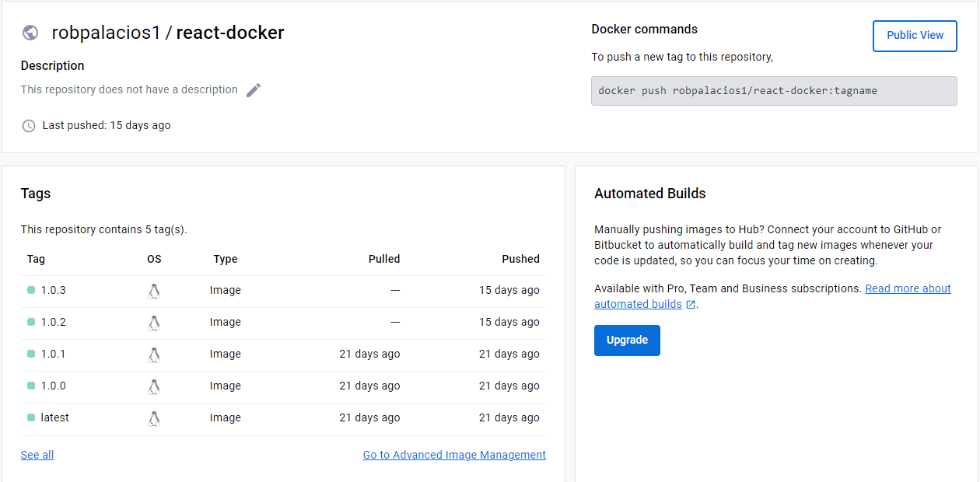Click the Linux penguin icon for latest tag
The width and height of the screenshot is (980, 482).
pos(154,418)
